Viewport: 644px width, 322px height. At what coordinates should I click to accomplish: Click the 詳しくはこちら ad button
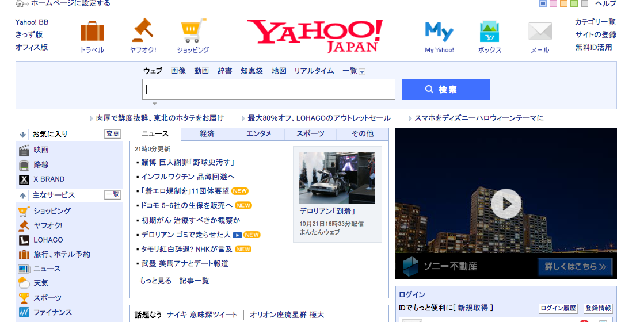coord(576,267)
